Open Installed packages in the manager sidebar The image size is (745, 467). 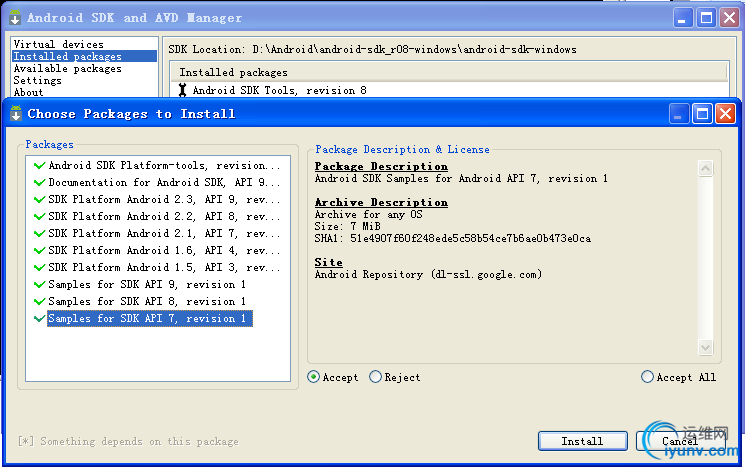pyautogui.click(x=85, y=56)
